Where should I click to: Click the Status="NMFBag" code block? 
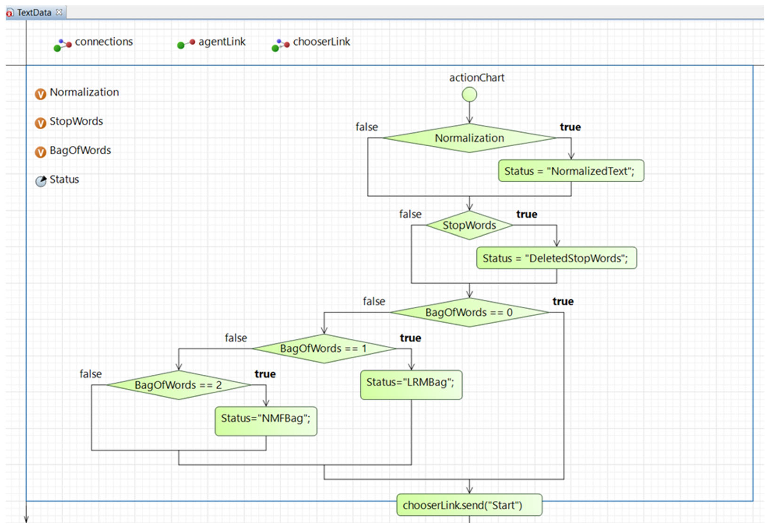[x=266, y=421]
